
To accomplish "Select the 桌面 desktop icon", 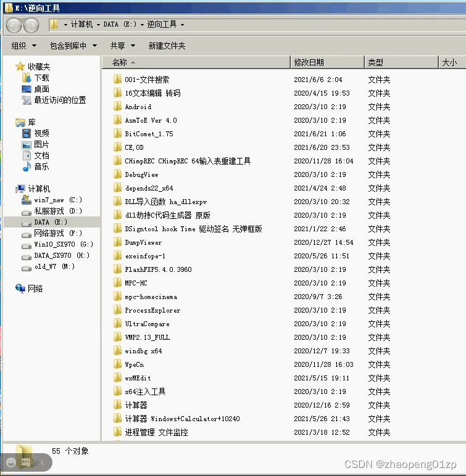I will point(27,89).
